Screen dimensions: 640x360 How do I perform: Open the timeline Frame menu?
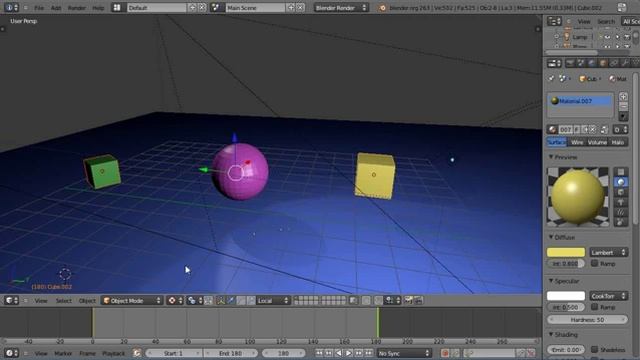87,353
